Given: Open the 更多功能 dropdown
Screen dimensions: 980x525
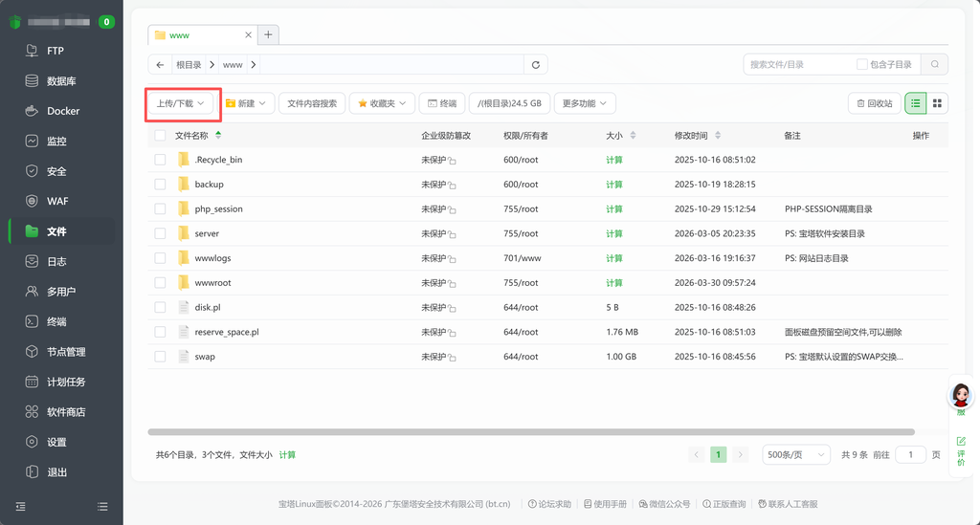Looking at the screenshot, I should (585, 103).
